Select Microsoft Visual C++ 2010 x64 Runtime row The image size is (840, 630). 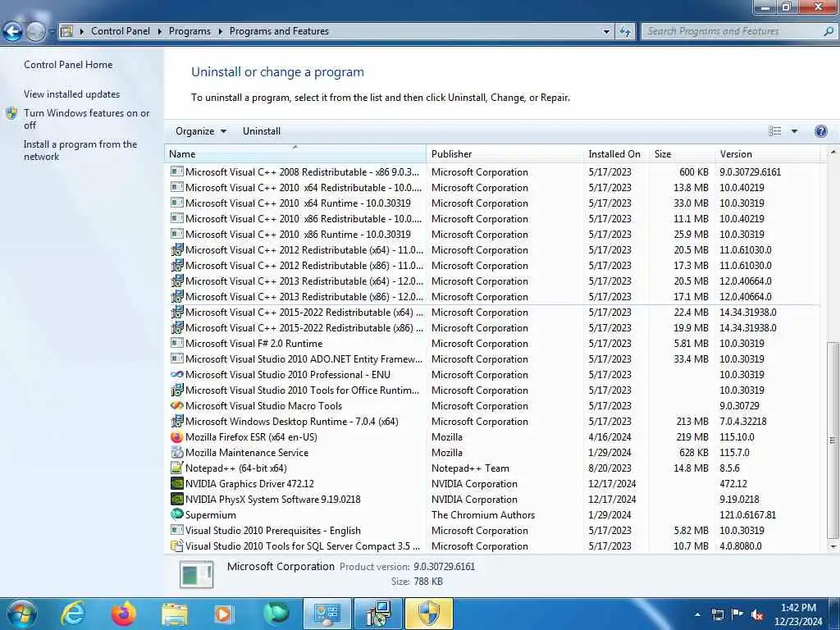pyautogui.click(x=494, y=203)
